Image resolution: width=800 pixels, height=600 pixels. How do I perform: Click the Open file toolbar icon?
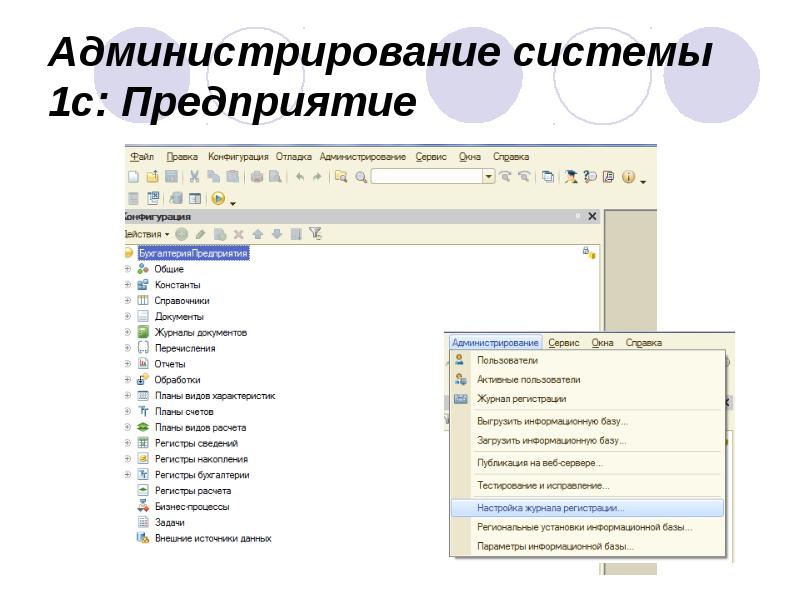pyautogui.click(x=152, y=177)
